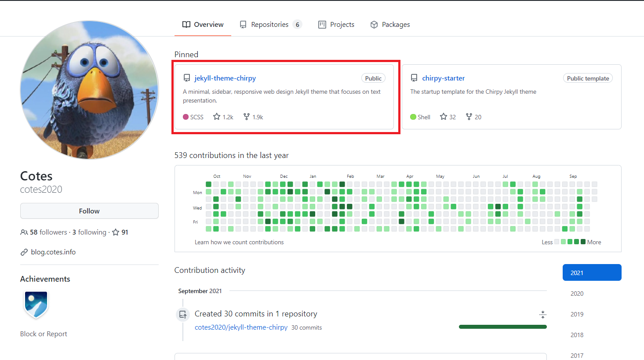Click the achievement badge icon
This screenshot has height=360, width=644.
[36, 305]
